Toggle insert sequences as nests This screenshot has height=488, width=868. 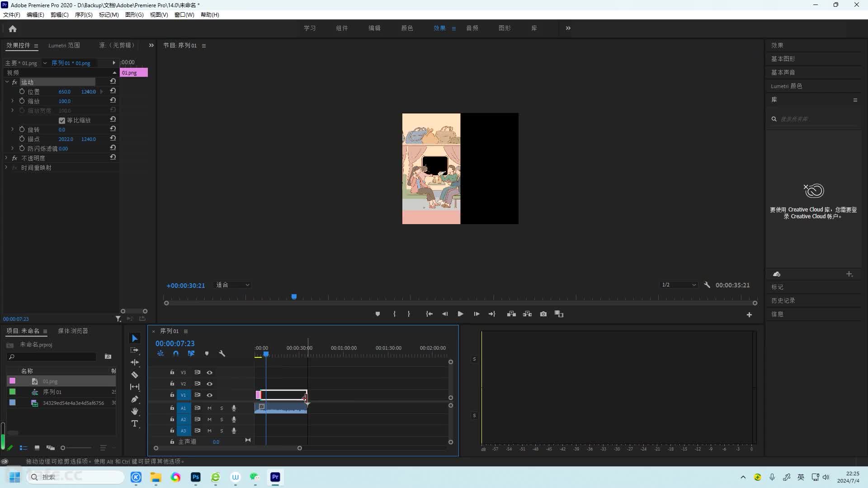coord(160,354)
